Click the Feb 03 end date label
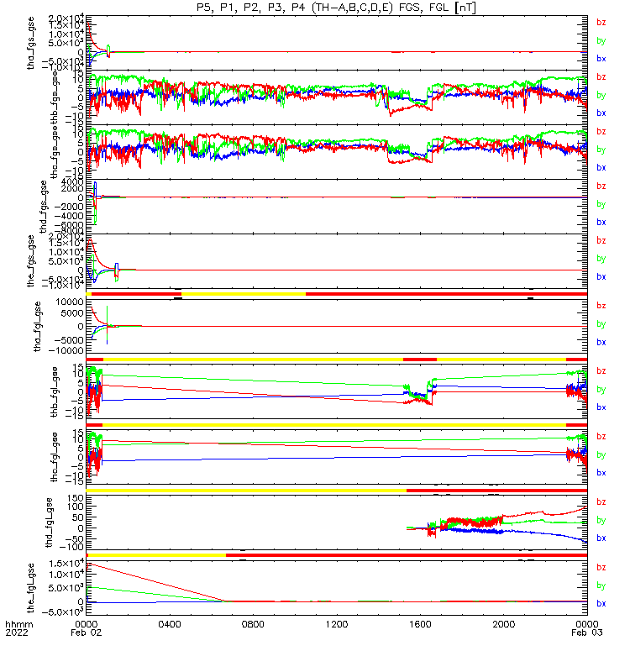Viewport: 630px width, 672px height. tap(586, 633)
